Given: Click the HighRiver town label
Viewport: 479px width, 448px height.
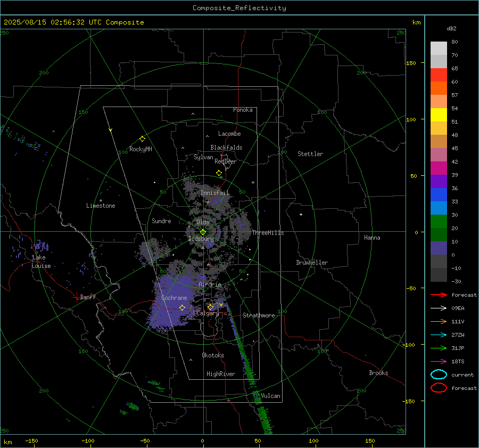Looking at the screenshot, I should click(x=221, y=374).
